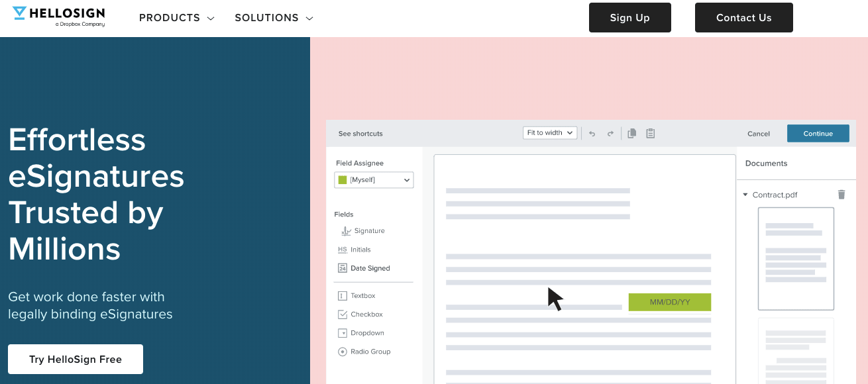868x384 pixels.
Task: Click Cancel in the editor
Action: [x=759, y=134]
